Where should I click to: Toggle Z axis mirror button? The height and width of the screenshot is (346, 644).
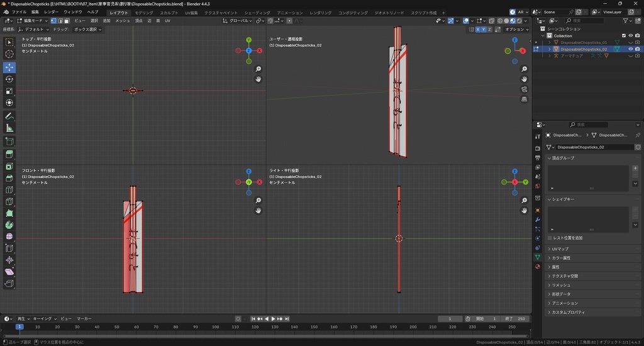click(x=489, y=30)
